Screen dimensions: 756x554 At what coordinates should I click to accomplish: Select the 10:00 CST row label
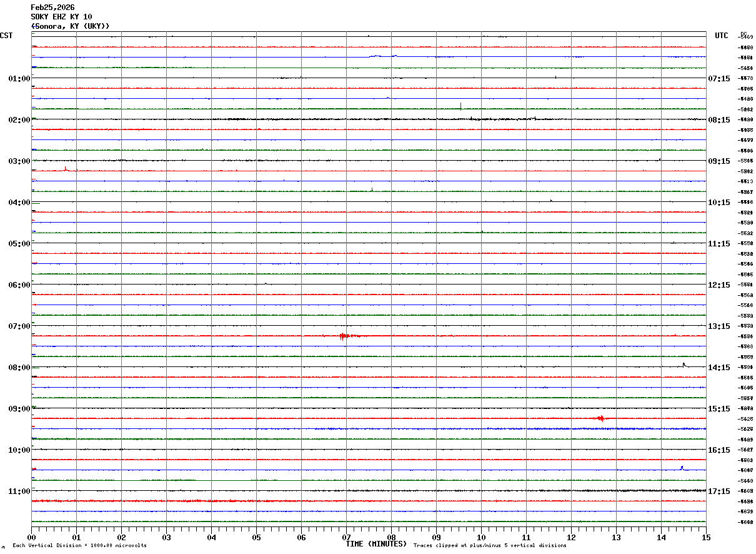coord(19,450)
